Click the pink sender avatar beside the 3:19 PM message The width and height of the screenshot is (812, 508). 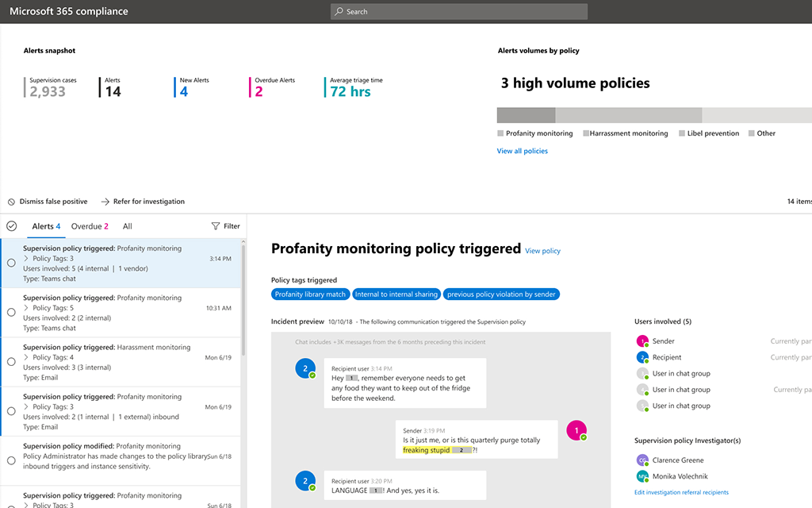(576, 430)
